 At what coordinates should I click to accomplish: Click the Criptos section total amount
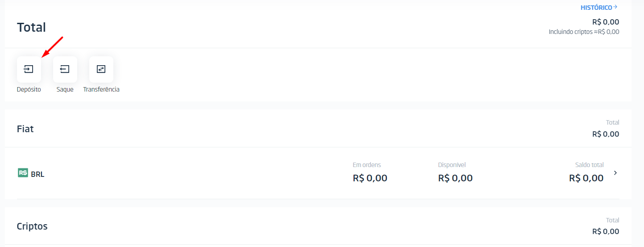(x=606, y=231)
